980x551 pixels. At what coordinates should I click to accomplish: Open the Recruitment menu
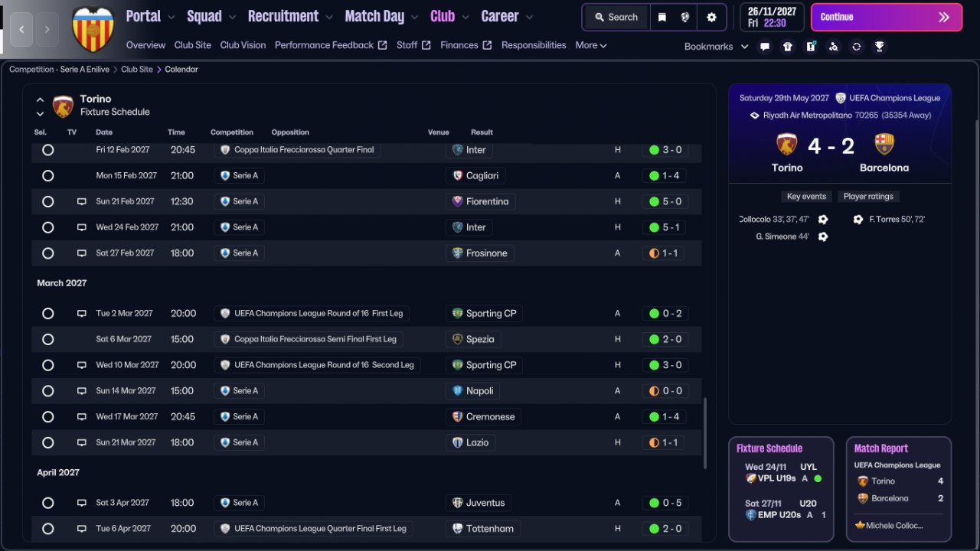click(290, 16)
